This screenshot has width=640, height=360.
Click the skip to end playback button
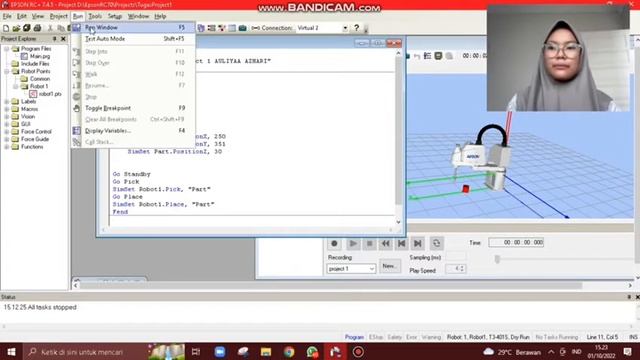pyautogui.click(x=418, y=243)
